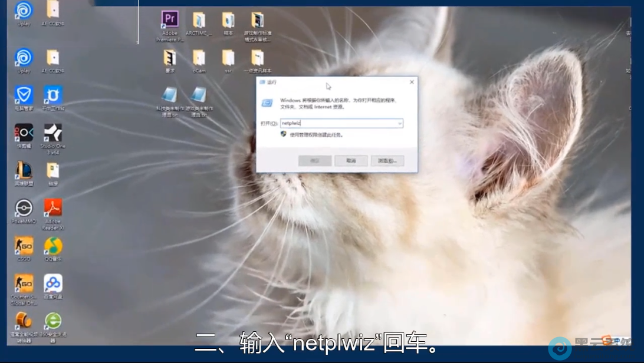Open the PokeMMO desktop icon
This screenshot has width=644, height=363.
[x=24, y=209]
